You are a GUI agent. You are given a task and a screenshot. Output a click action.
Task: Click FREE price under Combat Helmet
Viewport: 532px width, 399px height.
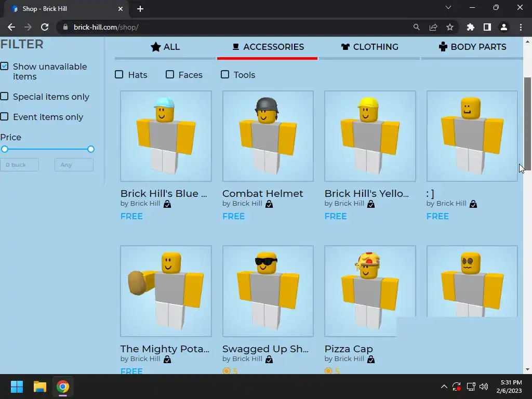[233, 216]
